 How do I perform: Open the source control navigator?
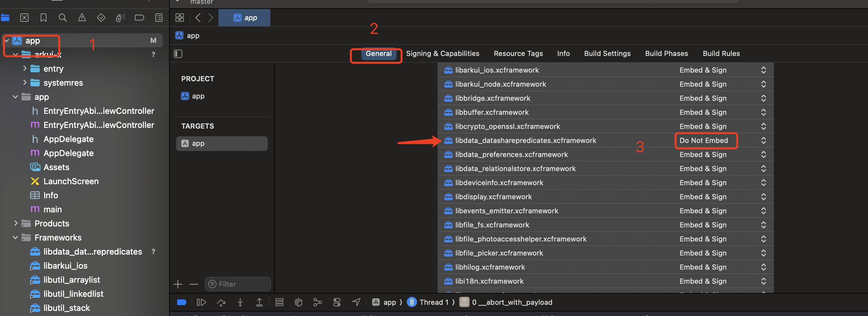click(x=24, y=18)
